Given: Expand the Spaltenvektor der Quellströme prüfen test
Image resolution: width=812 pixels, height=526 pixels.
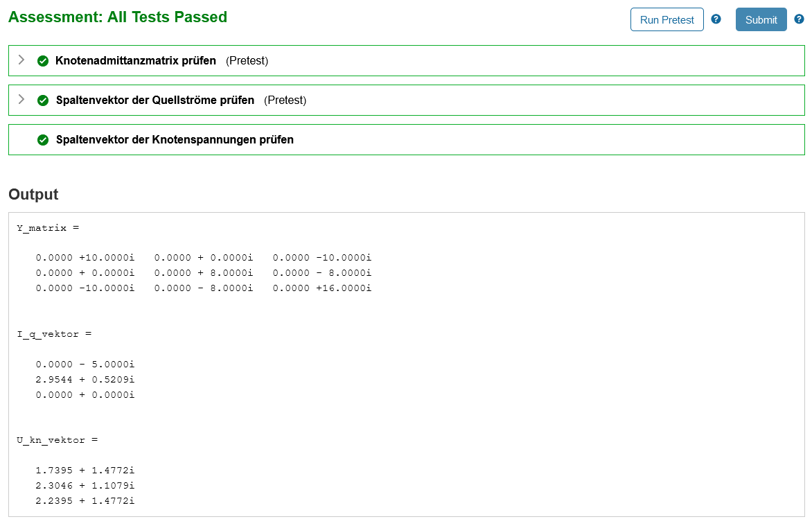Looking at the screenshot, I should pyautogui.click(x=21, y=100).
